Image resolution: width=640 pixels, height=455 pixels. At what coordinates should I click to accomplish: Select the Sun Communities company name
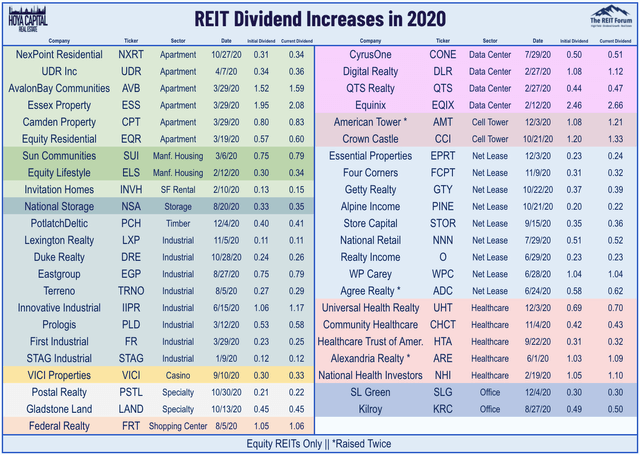(59, 156)
